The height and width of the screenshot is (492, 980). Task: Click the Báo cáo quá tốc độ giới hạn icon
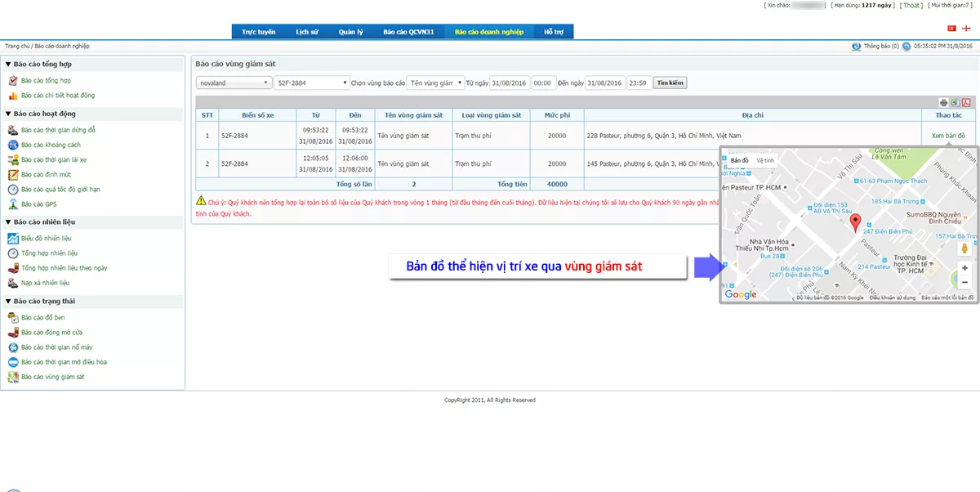[x=13, y=189]
